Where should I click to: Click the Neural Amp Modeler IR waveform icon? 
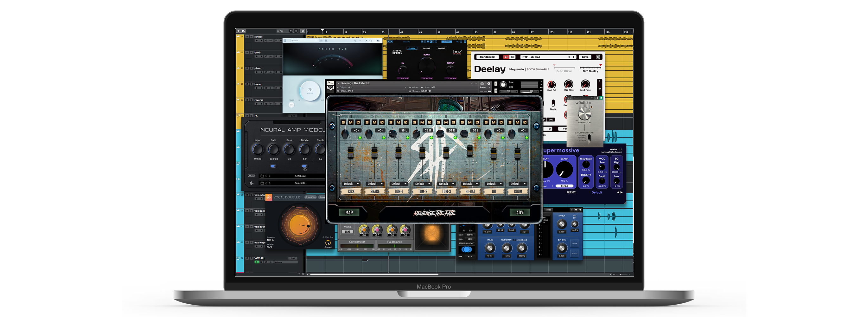(x=252, y=183)
